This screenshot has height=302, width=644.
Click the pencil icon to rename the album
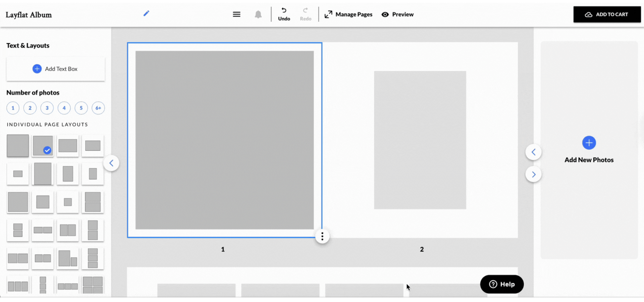[x=146, y=13]
